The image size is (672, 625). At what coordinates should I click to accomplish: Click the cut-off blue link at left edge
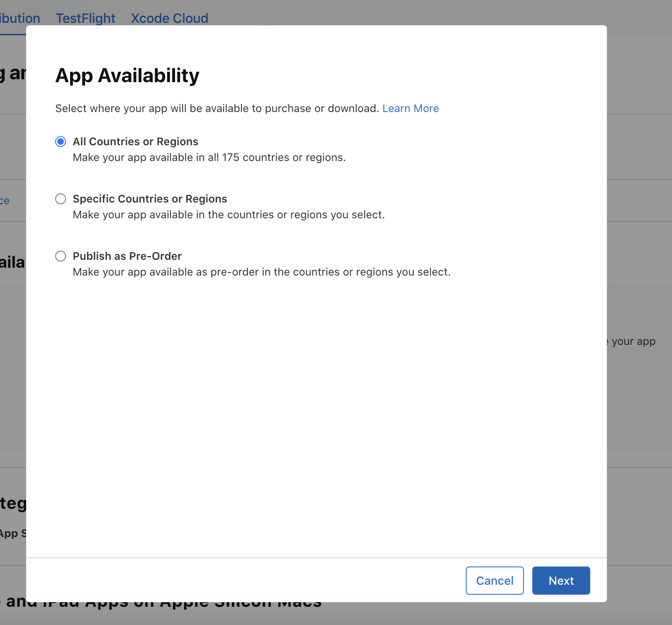pos(5,201)
